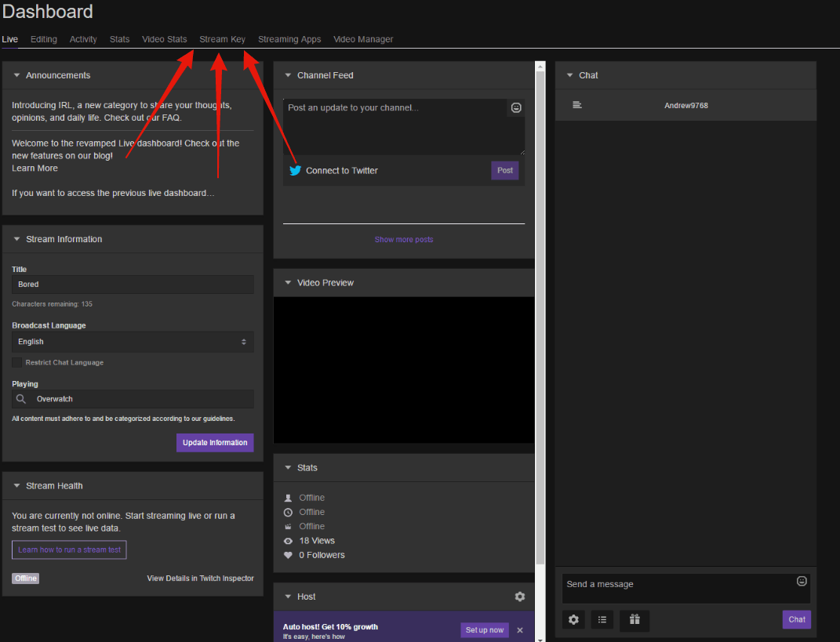Collapse the Announcements panel
The width and height of the screenshot is (840, 642).
(x=17, y=75)
